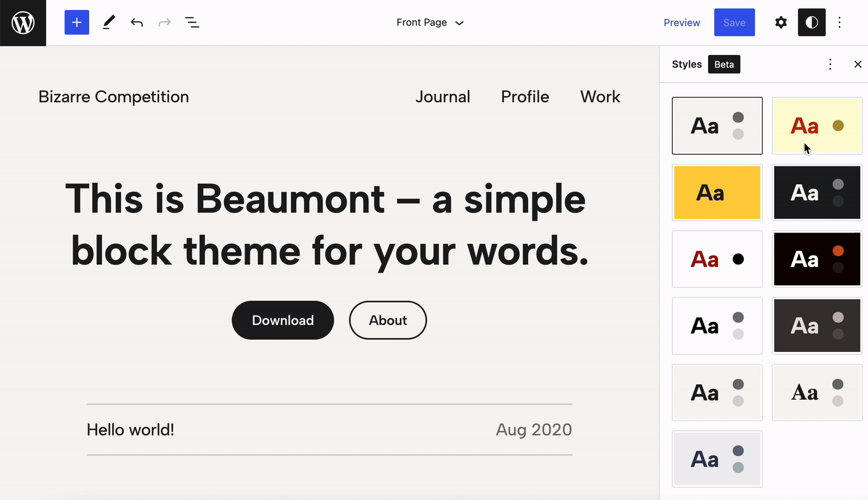Open Styles panel more-actions menu
The width and height of the screenshot is (868, 500).
tap(830, 64)
